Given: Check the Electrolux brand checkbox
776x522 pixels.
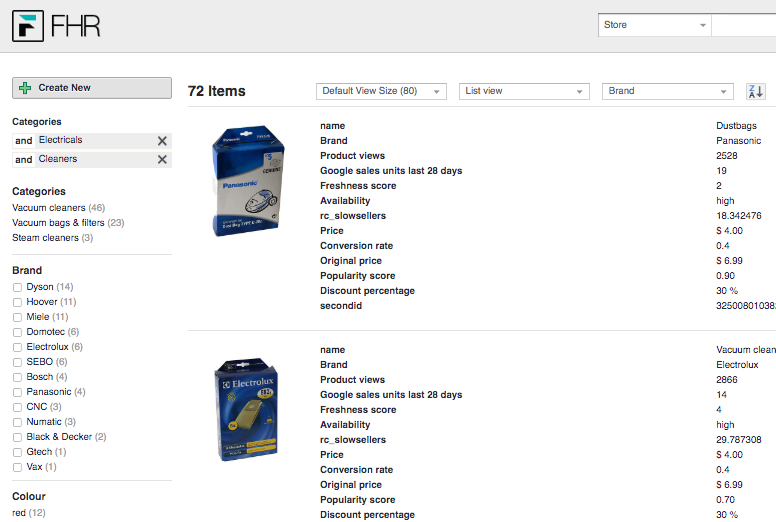Looking at the screenshot, I should pos(17,347).
